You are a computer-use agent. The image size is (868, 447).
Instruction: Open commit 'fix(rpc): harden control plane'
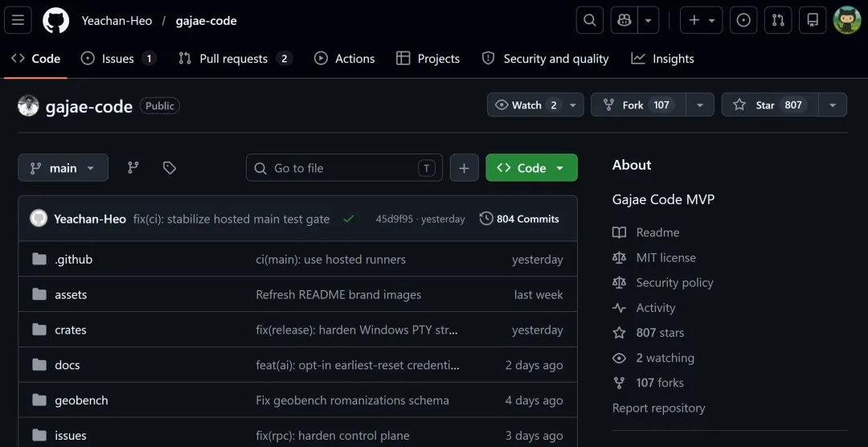[332, 436]
